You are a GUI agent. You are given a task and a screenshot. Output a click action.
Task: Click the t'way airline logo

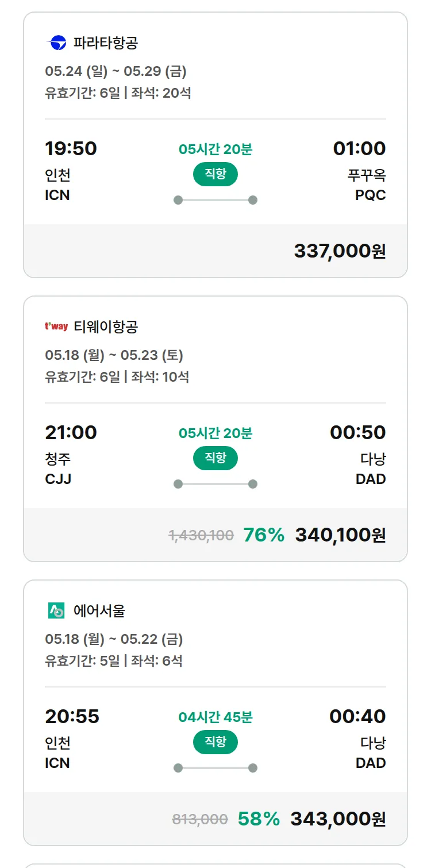tap(56, 327)
